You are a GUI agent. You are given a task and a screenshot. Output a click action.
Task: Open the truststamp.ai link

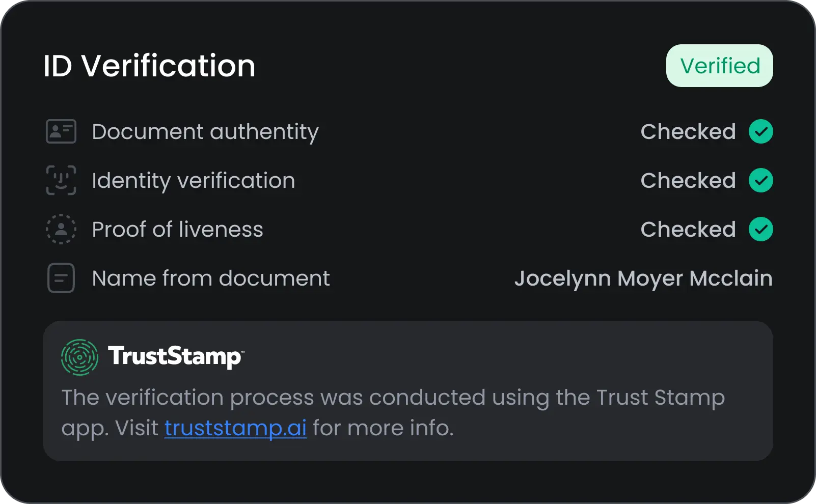[x=235, y=428]
